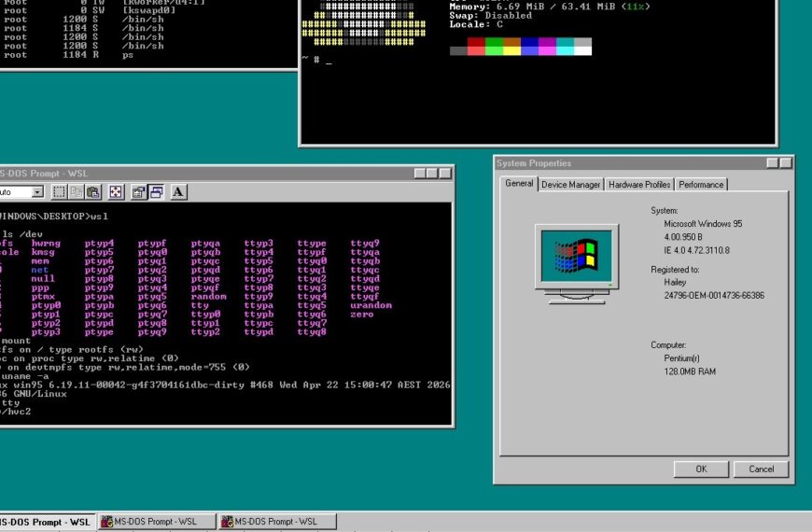Image resolution: width=812 pixels, height=532 pixels.
Task: Open the Hardware Profiles tab
Action: 639,185
